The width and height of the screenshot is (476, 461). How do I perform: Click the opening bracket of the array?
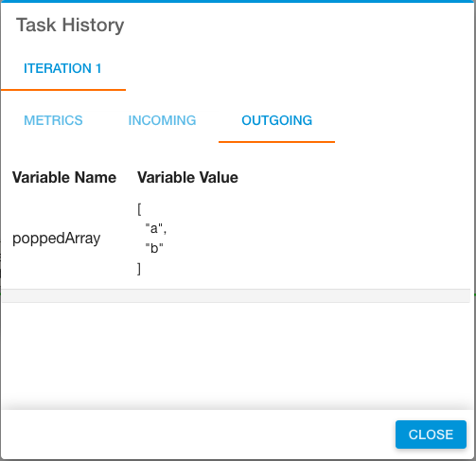click(139, 209)
